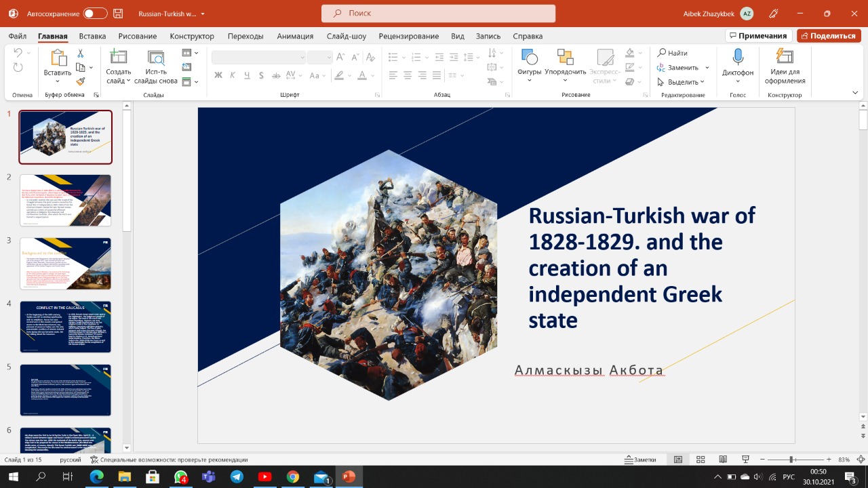
Task: Collapse the ribbon with chevron
Action: (x=855, y=92)
